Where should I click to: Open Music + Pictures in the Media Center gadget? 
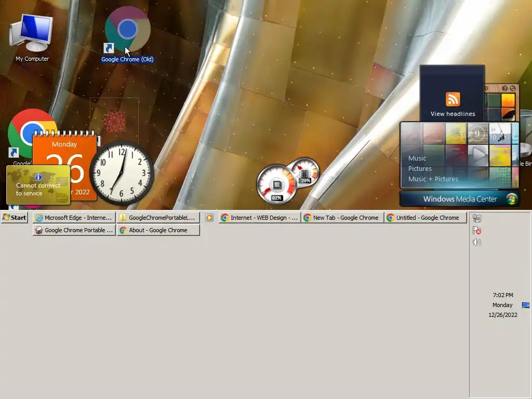coord(433,179)
